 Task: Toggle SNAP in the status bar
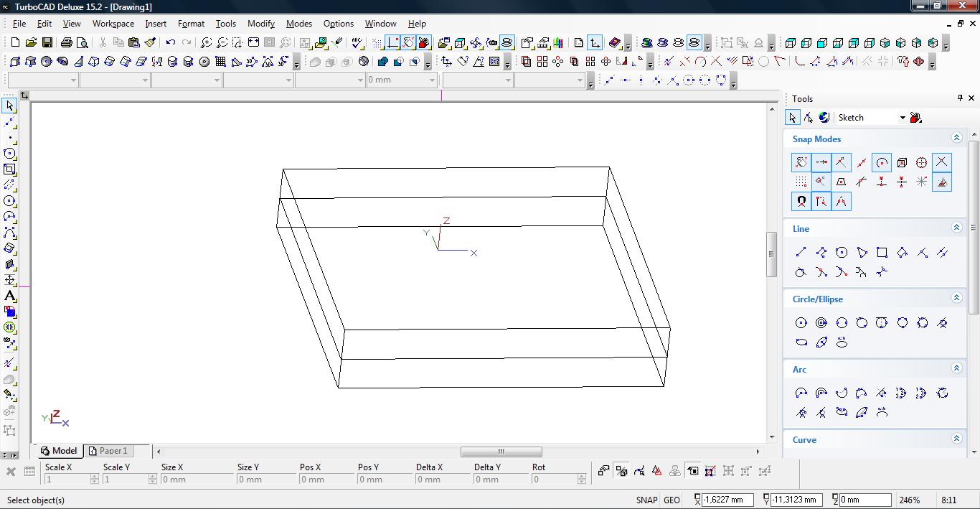click(x=646, y=500)
